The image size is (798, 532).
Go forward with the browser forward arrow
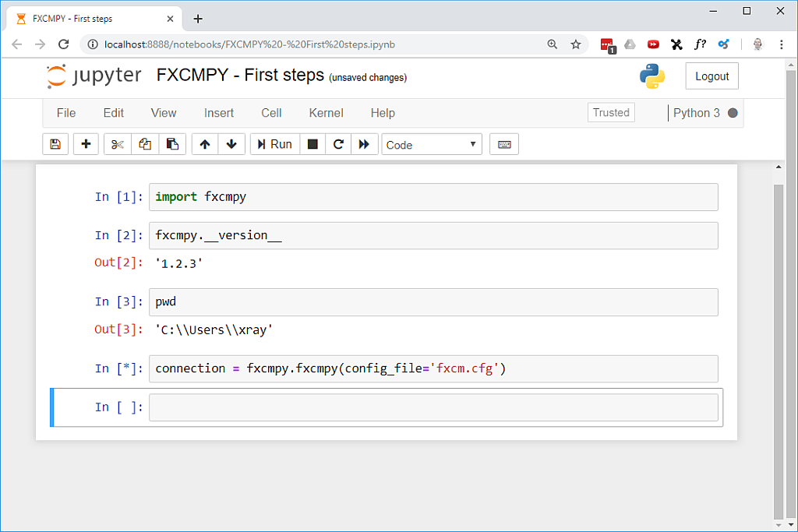[40, 44]
